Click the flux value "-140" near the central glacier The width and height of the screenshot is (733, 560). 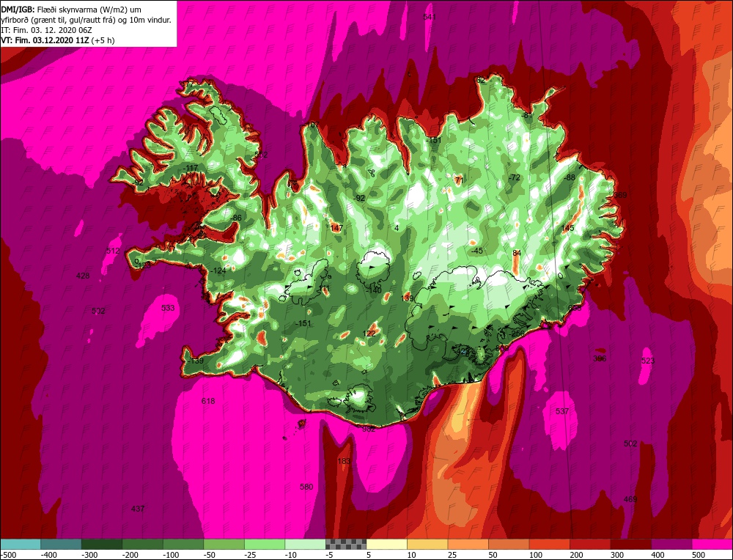(x=374, y=290)
